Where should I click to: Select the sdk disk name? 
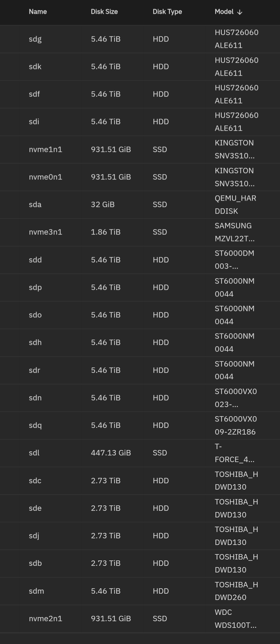[x=35, y=66]
